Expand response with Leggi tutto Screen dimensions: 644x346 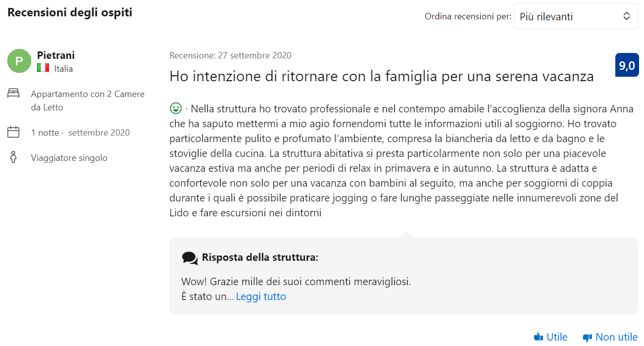click(261, 297)
